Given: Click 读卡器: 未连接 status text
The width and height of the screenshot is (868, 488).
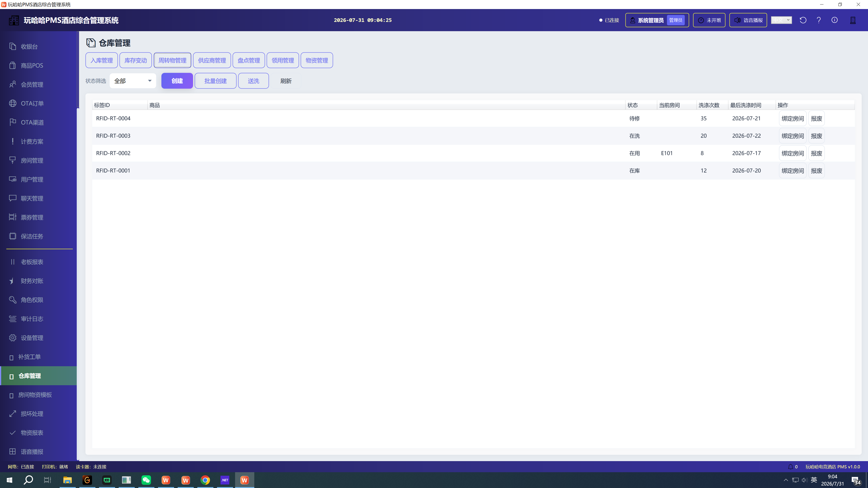Looking at the screenshot, I should (91, 467).
